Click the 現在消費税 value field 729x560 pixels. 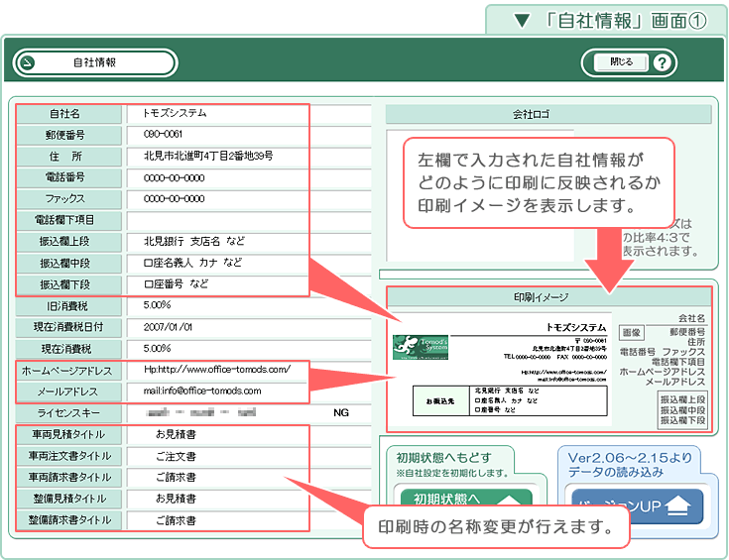coord(249,349)
